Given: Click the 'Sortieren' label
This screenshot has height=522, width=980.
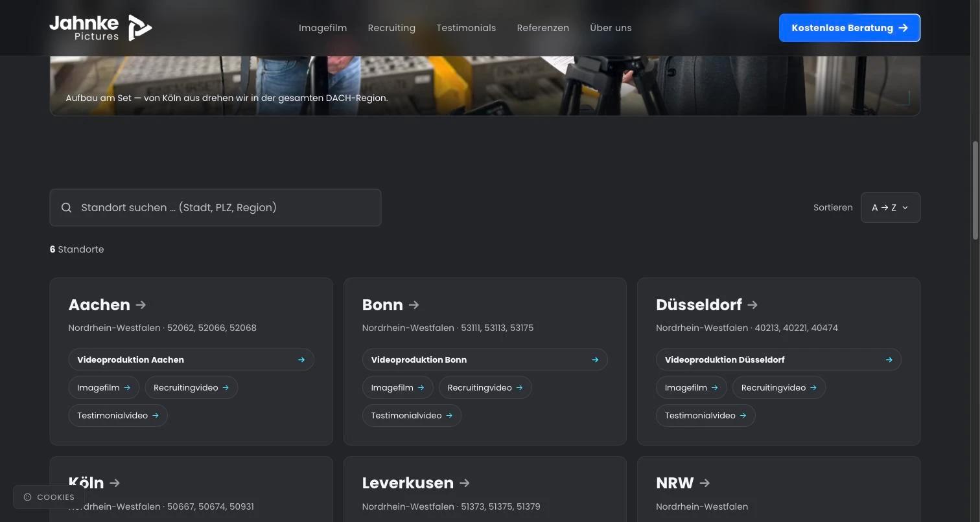Looking at the screenshot, I should tap(833, 208).
